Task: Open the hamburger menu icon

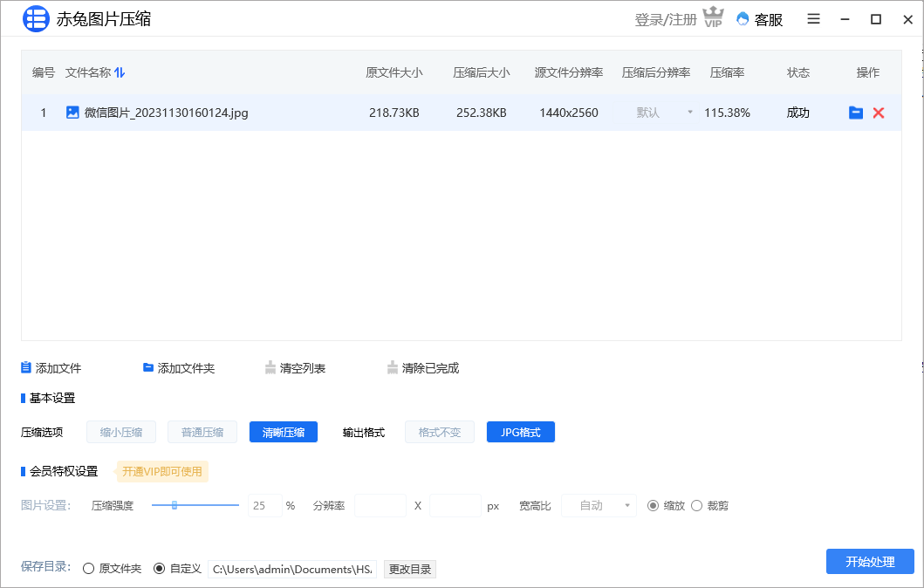Action: point(813,18)
